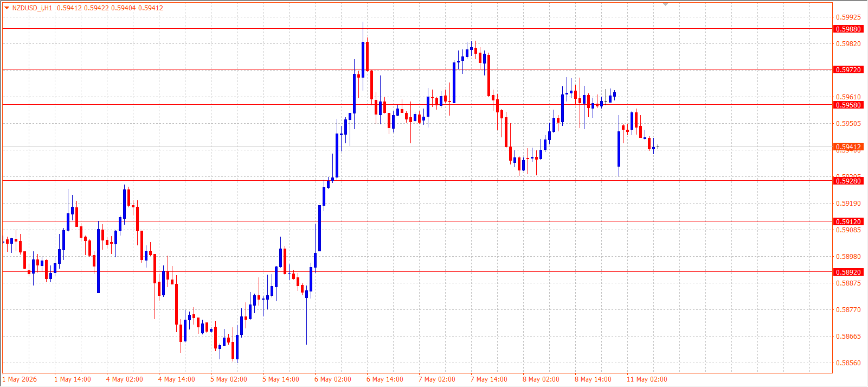The width and height of the screenshot is (868, 387).
Task: Click the grey chart shift marker at top
Action: [666, 4]
